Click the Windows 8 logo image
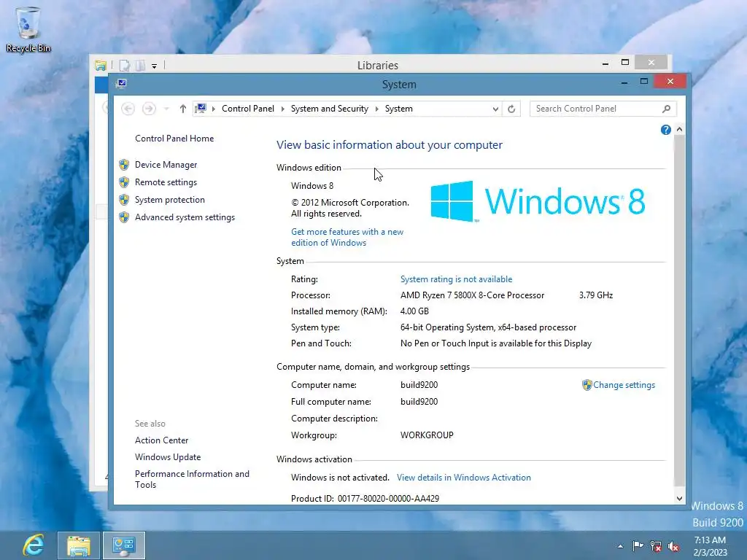Screen dimensions: 747x560 (538, 201)
